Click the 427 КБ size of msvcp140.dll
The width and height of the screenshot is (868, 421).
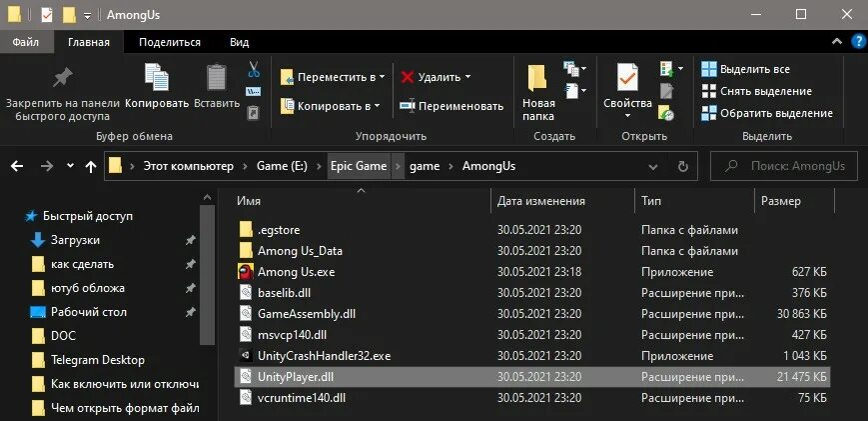(x=809, y=335)
